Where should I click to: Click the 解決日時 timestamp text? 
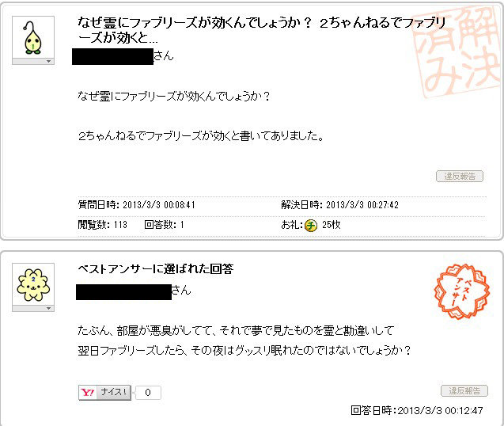[339, 205]
